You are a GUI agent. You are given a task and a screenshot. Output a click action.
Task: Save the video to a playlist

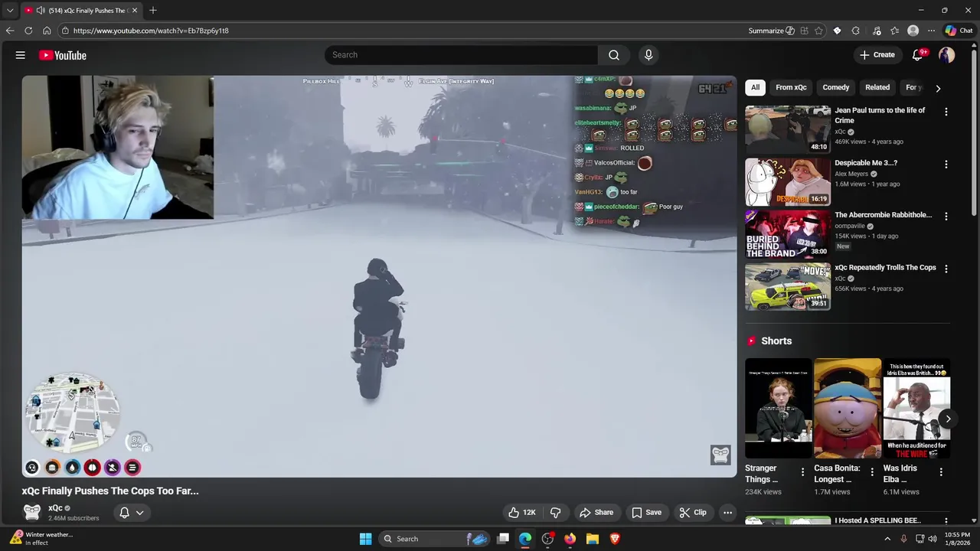click(647, 513)
